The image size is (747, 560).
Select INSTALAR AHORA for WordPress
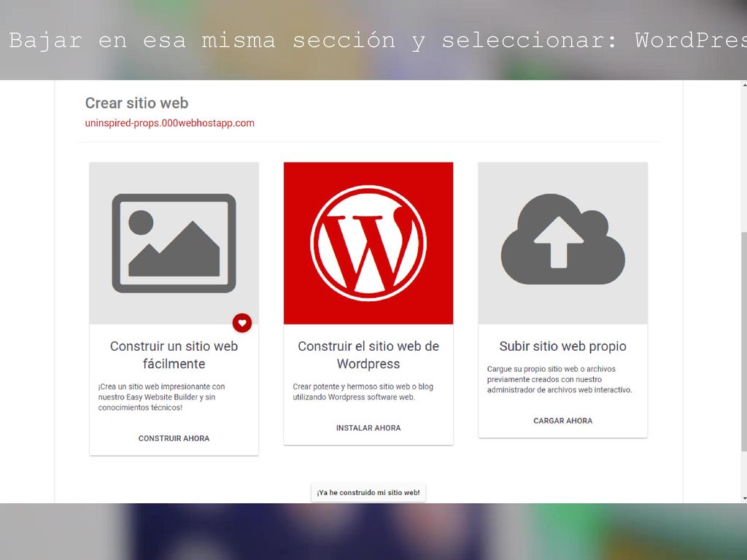[368, 427]
